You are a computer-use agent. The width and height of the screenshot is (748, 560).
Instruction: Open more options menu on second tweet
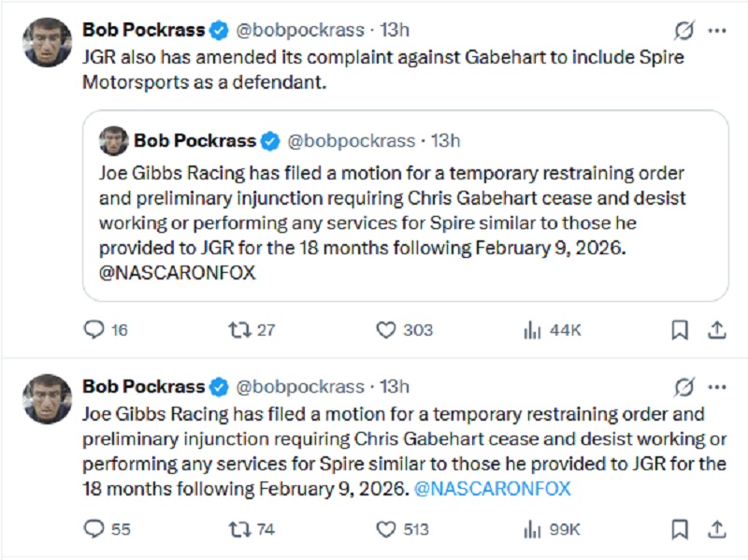(717, 386)
